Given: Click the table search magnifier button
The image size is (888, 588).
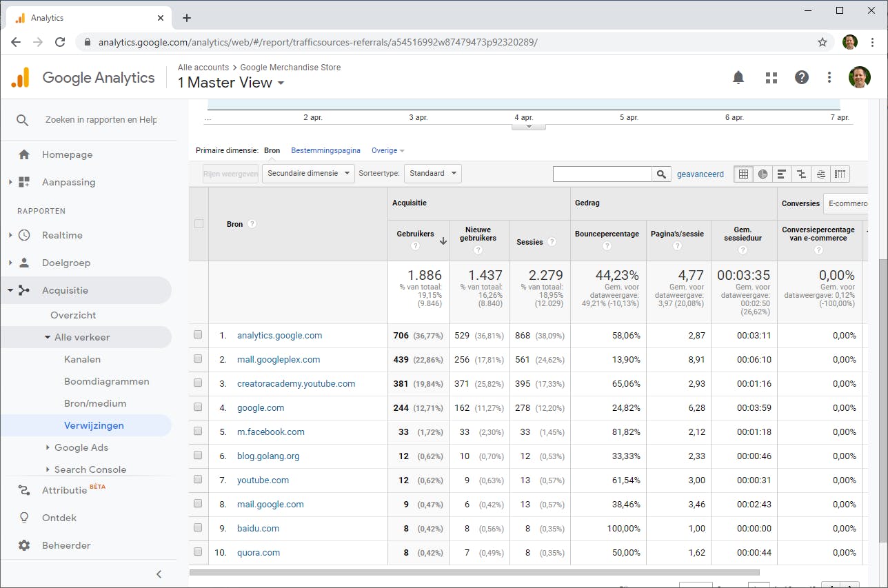Looking at the screenshot, I should [x=661, y=174].
